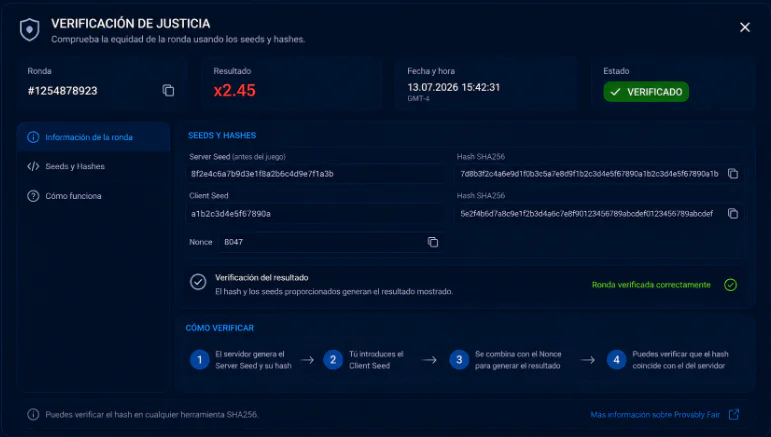This screenshot has height=437, width=771.
Task: Select the Client Seed field a1b2c3d4e5f67890a
Action: [x=315, y=213]
